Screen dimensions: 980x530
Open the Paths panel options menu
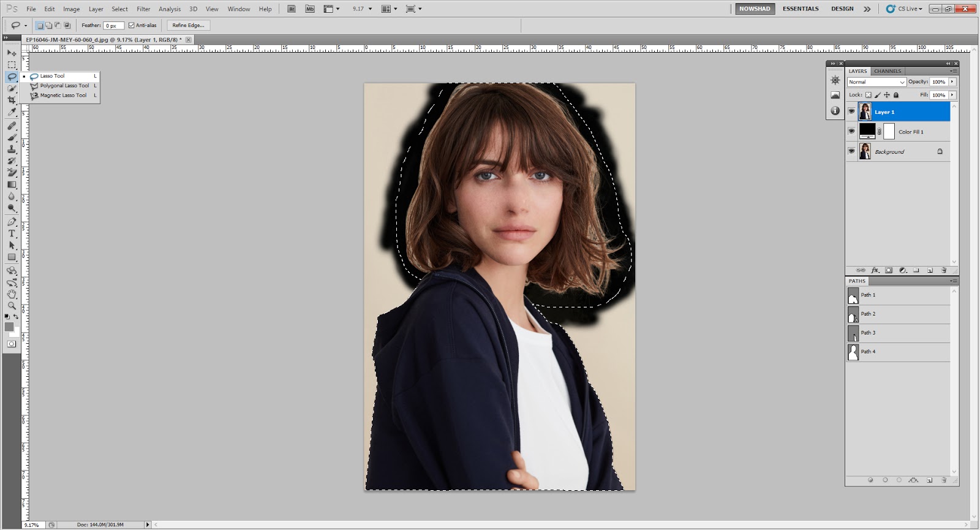coord(953,281)
